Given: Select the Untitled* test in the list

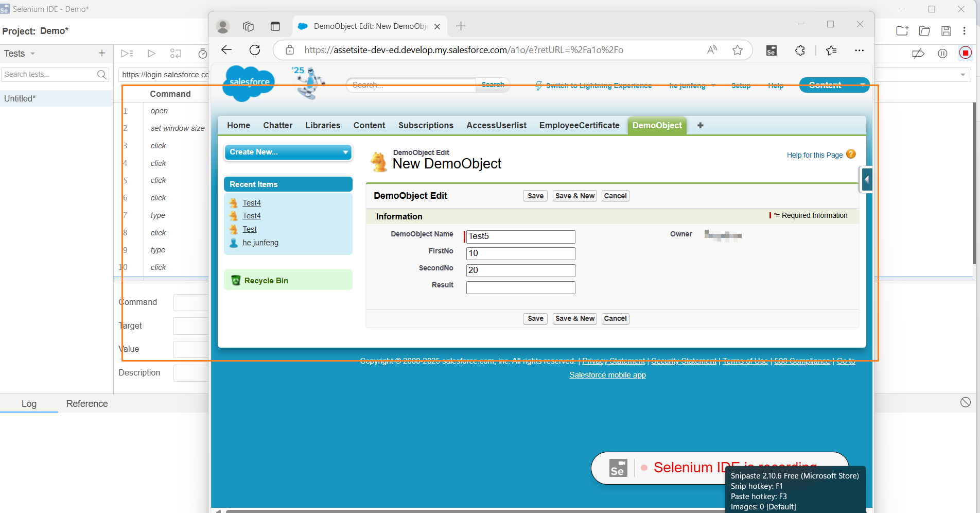Looking at the screenshot, I should pyautogui.click(x=57, y=98).
